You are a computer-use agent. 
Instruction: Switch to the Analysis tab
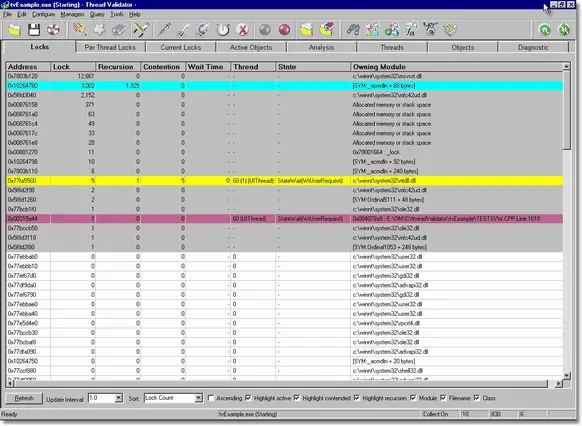[x=321, y=47]
